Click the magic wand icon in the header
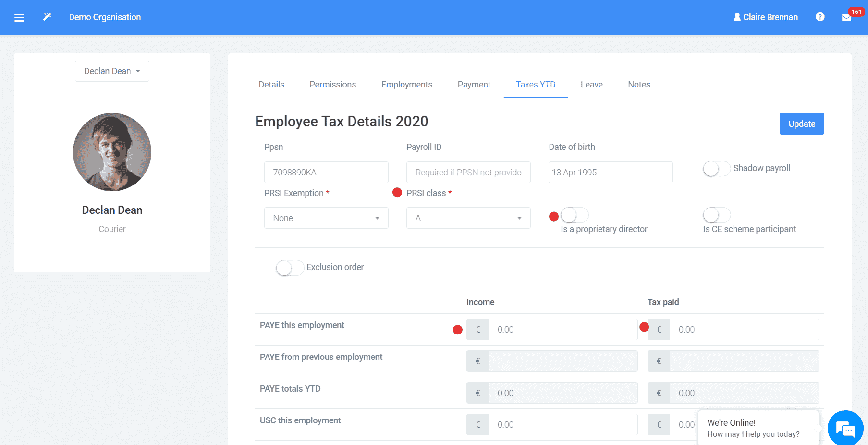 point(47,16)
